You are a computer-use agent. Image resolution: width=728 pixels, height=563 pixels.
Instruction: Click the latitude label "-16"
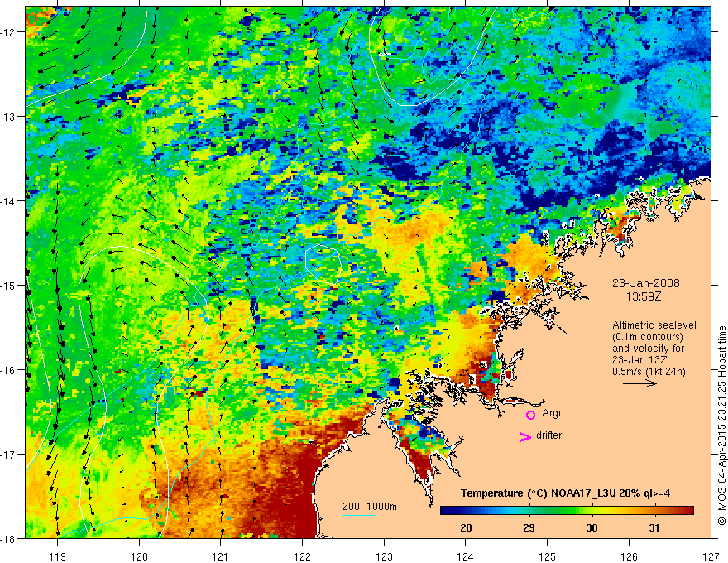coord(9,370)
